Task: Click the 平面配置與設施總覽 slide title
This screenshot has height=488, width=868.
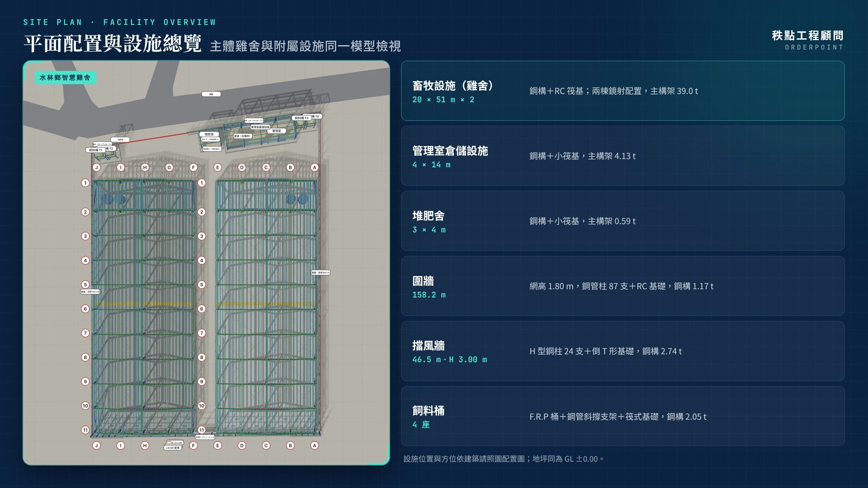Action: point(112,44)
